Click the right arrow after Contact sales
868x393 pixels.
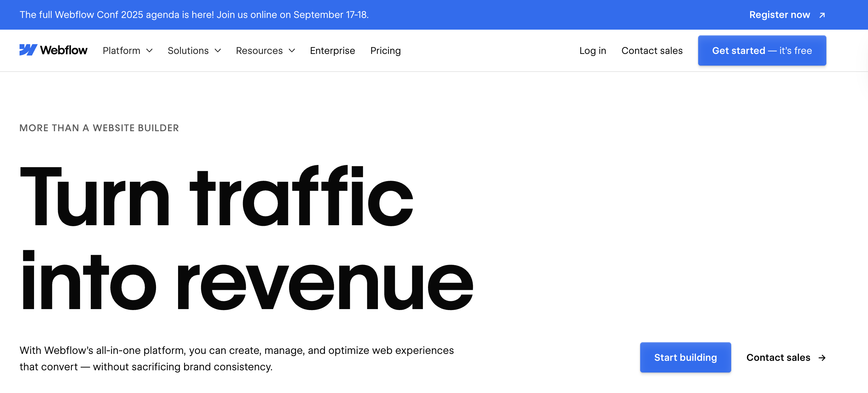pyautogui.click(x=822, y=358)
